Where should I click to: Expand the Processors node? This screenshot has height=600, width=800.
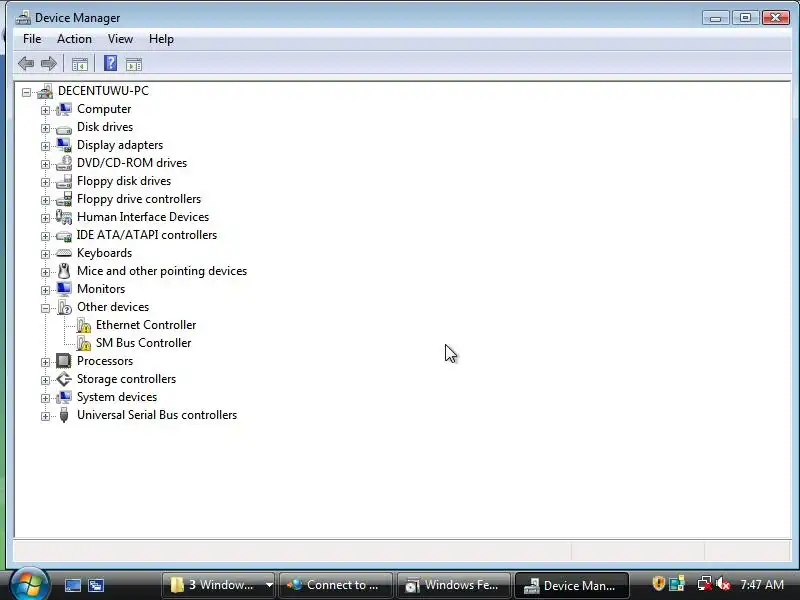[45, 362]
